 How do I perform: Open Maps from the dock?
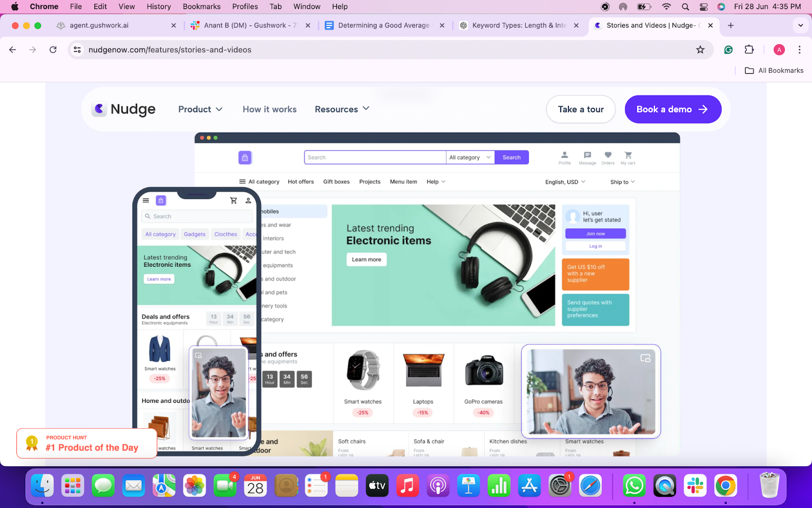click(164, 486)
